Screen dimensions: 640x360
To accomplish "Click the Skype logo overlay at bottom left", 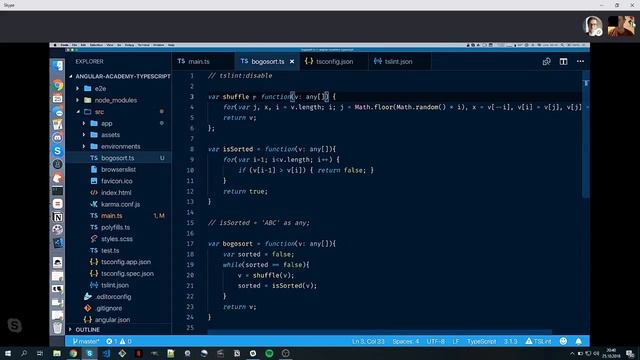I will (15, 325).
